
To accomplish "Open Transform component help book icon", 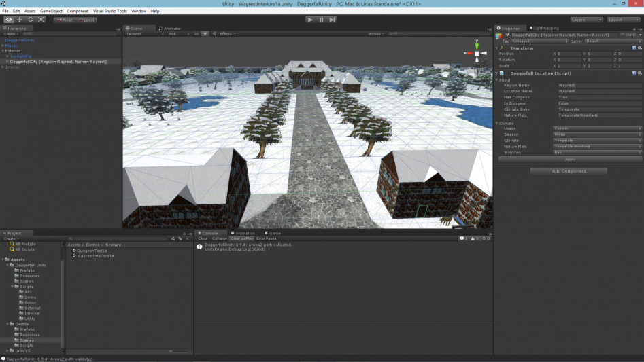I will tap(634, 48).
